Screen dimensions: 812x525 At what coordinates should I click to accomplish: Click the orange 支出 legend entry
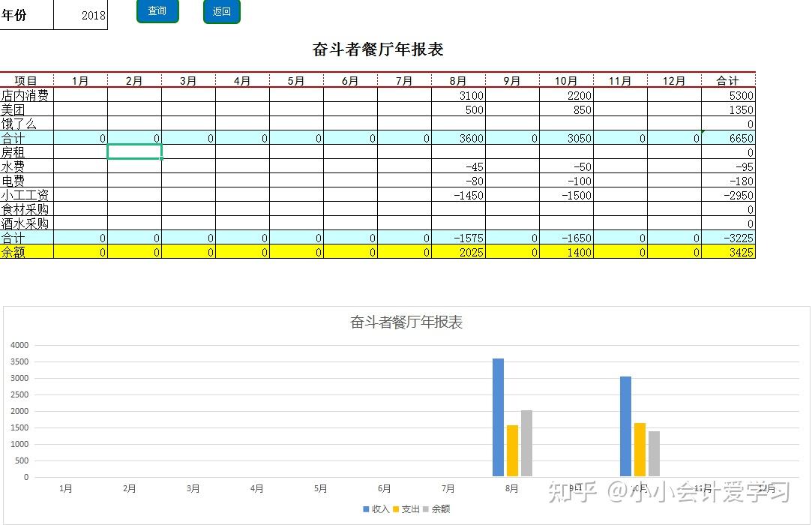click(x=406, y=509)
